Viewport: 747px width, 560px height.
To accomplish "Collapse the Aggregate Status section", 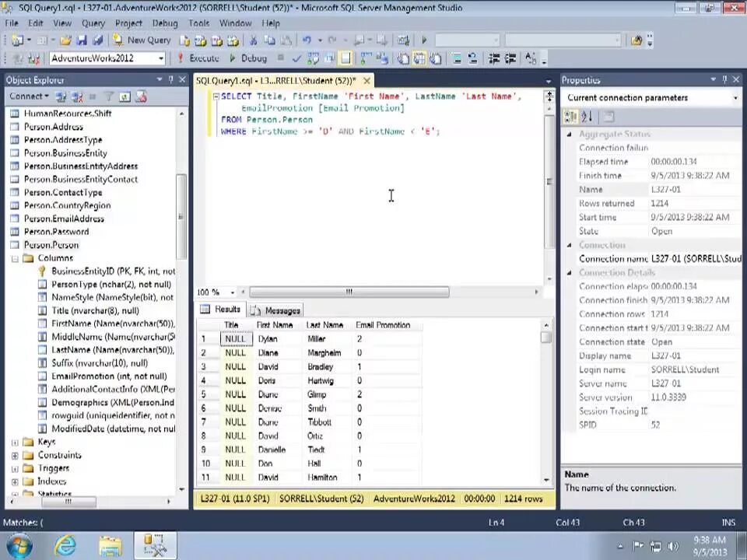I will tap(569, 135).
